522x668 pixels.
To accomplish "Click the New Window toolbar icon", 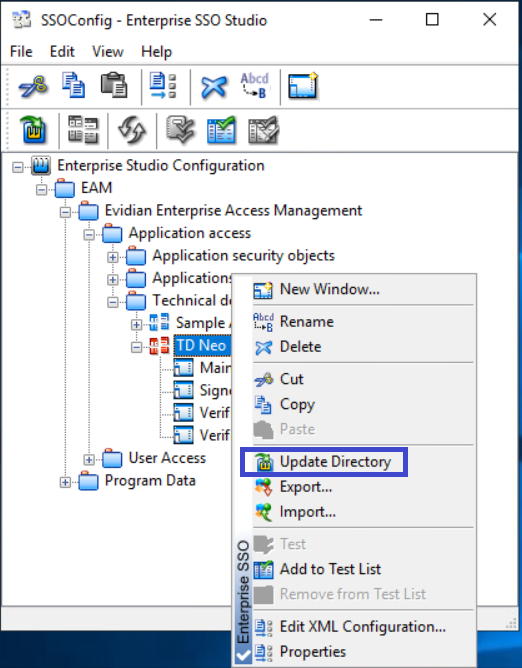I will pos(303,86).
